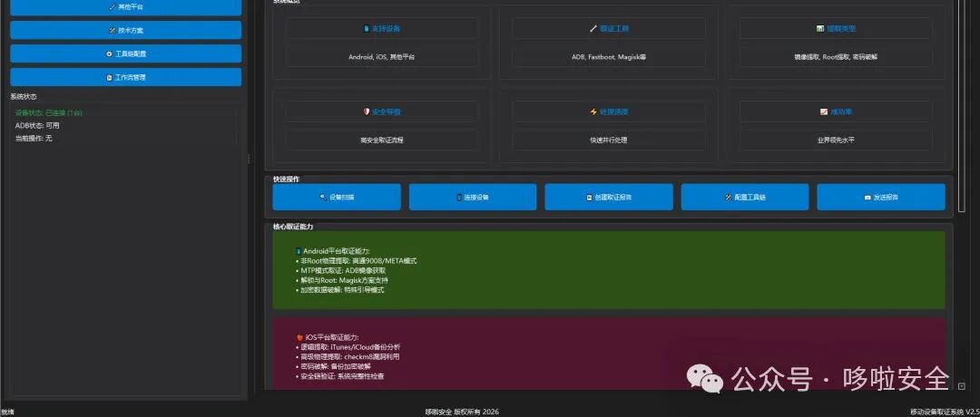Click '解锁与Root: Magisk方案支持' line
Viewport: 980px width, 417px height.
[341, 280]
